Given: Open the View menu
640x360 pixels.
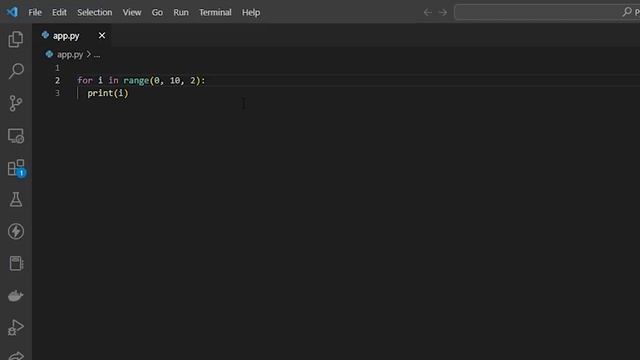Looking at the screenshot, I should (x=132, y=12).
